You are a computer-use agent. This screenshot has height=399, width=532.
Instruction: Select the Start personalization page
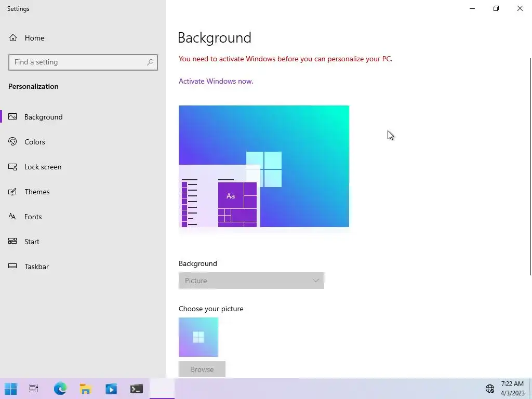tap(83, 242)
